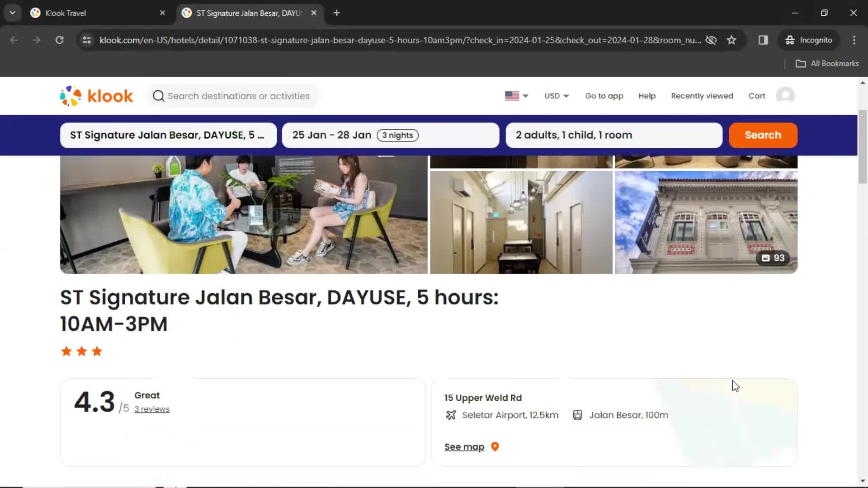Viewport: 868px width, 488px height.
Task: Open the lounge photo with three people
Action: tap(244, 215)
